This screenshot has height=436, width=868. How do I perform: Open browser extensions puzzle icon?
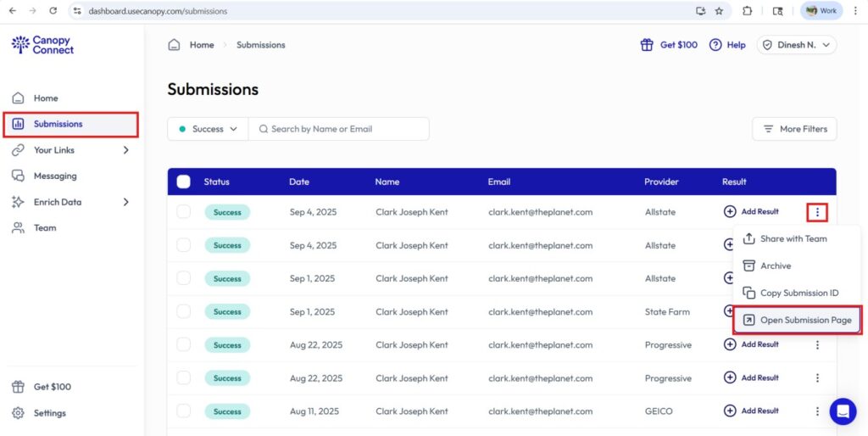(x=747, y=11)
